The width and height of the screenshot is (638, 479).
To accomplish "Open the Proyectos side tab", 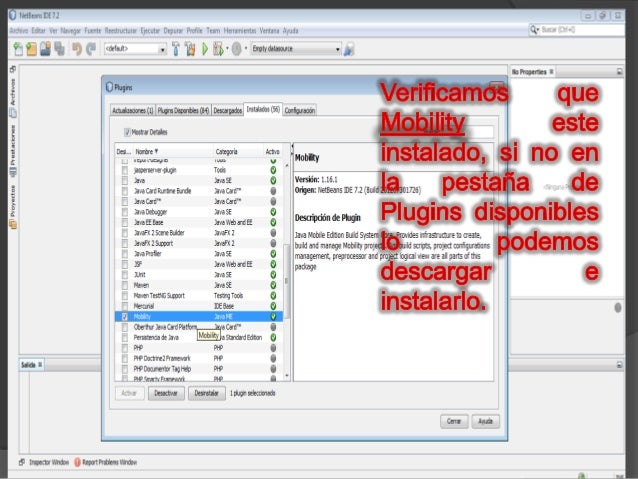I will coord(13,206).
